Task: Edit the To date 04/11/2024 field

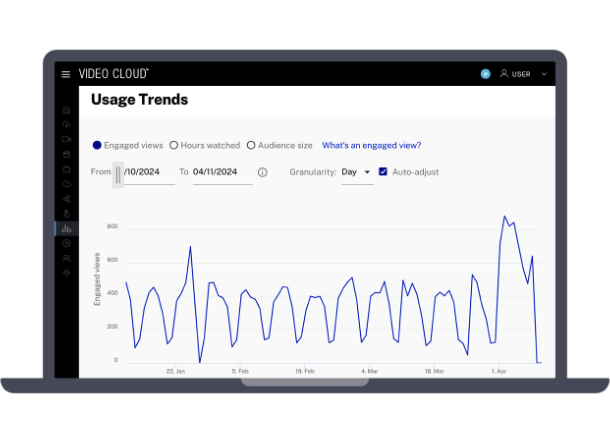Action: point(223,172)
